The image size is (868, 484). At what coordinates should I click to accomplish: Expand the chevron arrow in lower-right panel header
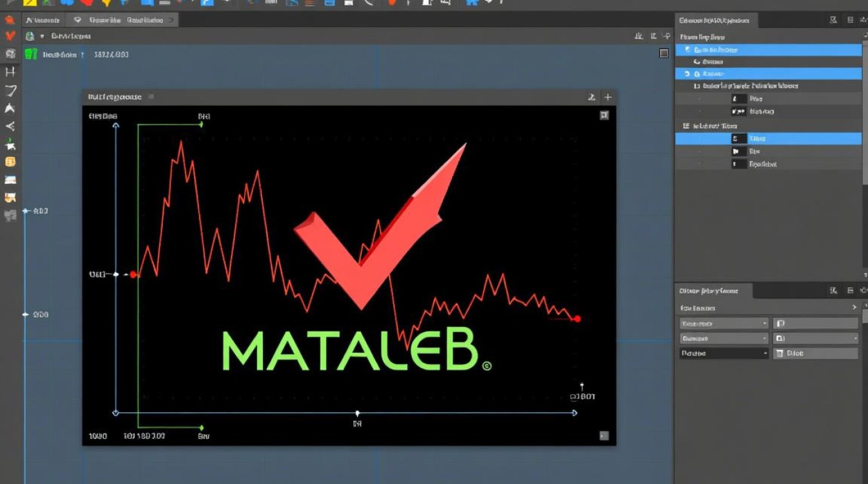[854, 308]
